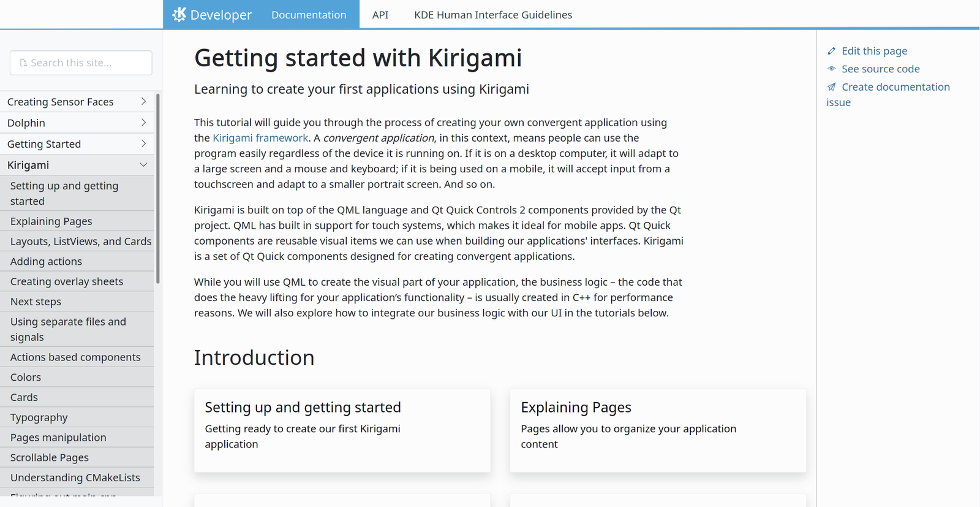Open the Explaining Pages card
Viewport: 980px width, 507px height.
coord(657,429)
